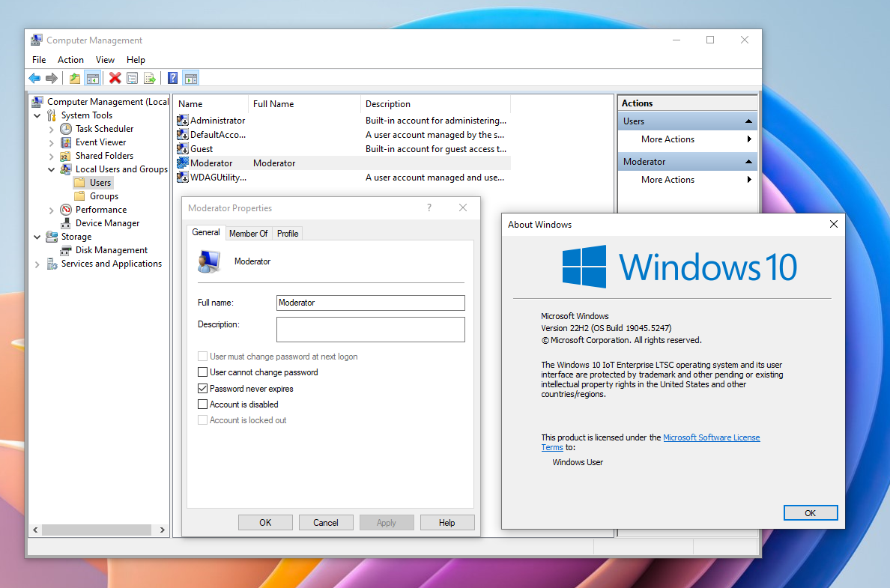Open More Actions under Moderator
Viewport: 890px width, 588px height.
coord(688,179)
